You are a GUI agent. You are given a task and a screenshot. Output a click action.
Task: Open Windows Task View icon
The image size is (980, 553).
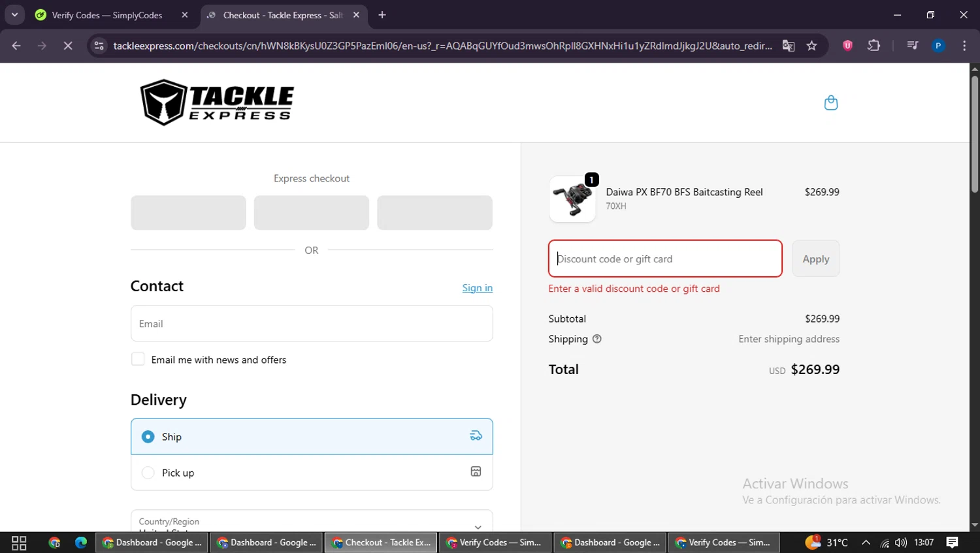point(19,543)
